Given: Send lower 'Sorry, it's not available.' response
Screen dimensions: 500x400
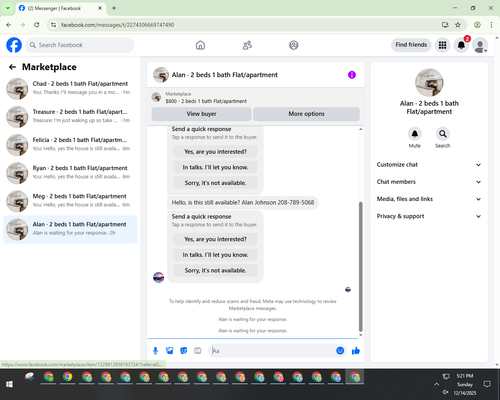Looking at the screenshot, I should coord(215,270).
